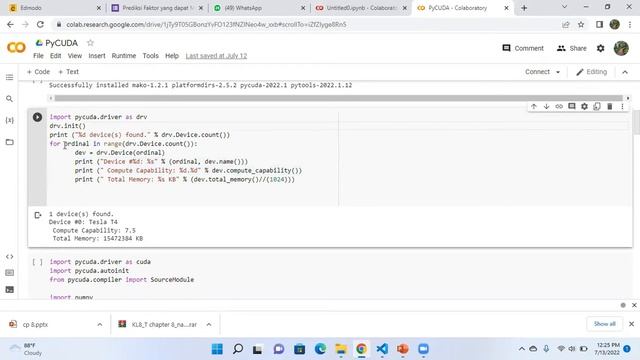The height and width of the screenshot is (360, 640).
Task: Open the Last saved at July 12 link
Action: [216, 56]
